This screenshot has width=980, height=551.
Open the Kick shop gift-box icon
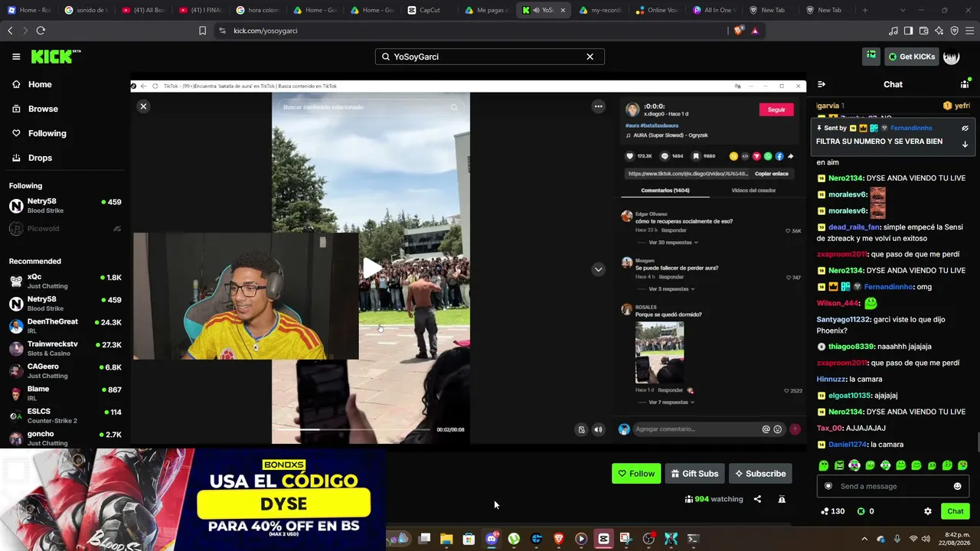point(871,55)
